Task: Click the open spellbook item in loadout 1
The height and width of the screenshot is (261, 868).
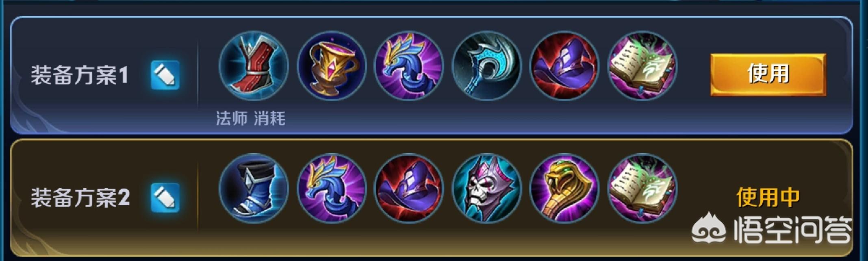Action: tap(642, 66)
